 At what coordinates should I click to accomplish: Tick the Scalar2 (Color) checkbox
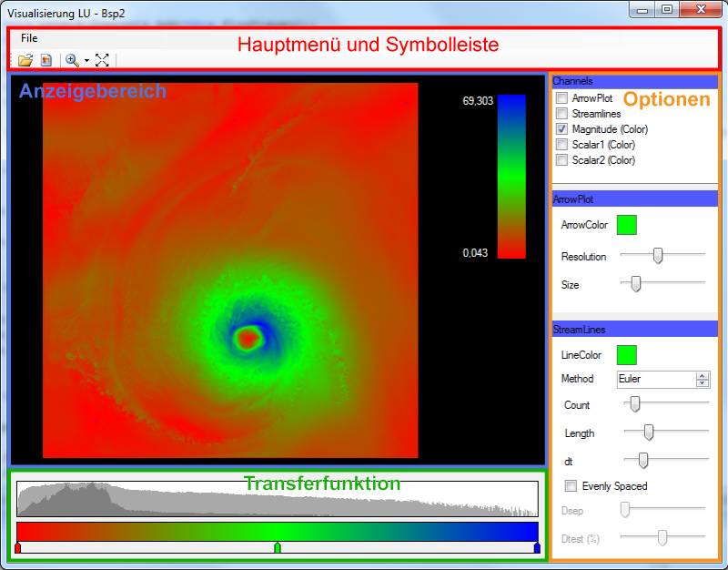point(562,160)
